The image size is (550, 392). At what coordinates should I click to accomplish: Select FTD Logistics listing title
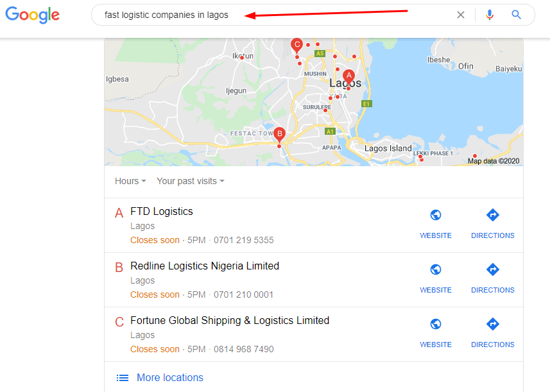tap(162, 211)
